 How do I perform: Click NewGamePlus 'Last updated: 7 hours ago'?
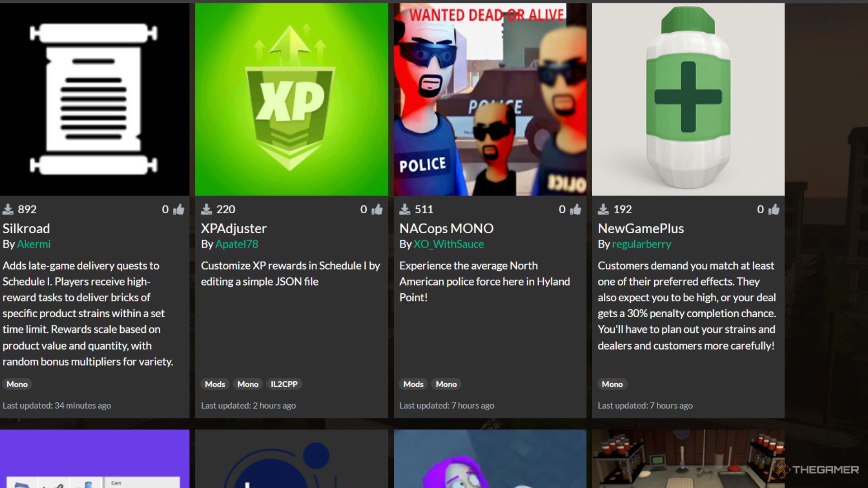[x=645, y=406]
